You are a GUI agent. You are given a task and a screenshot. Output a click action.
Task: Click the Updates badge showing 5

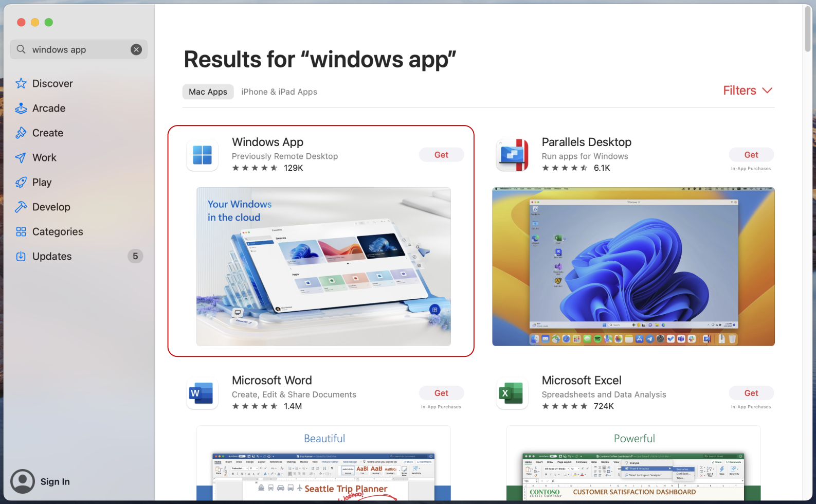[x=135, y=256]
